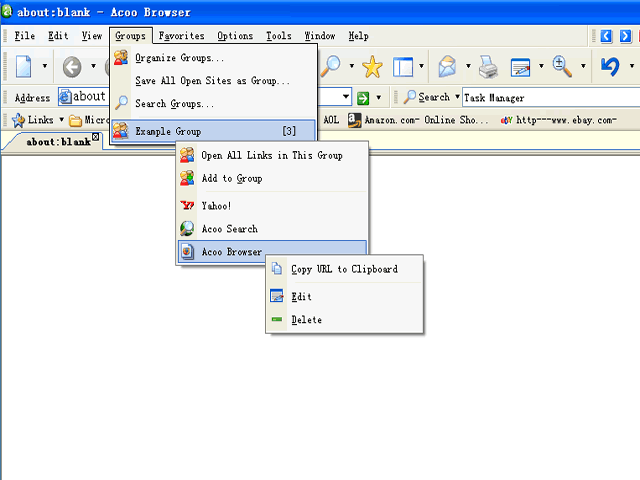The height and width of the screenshot is (480, 640).
Task: Choose Save All Open Sites as Group
Action: 213,80
